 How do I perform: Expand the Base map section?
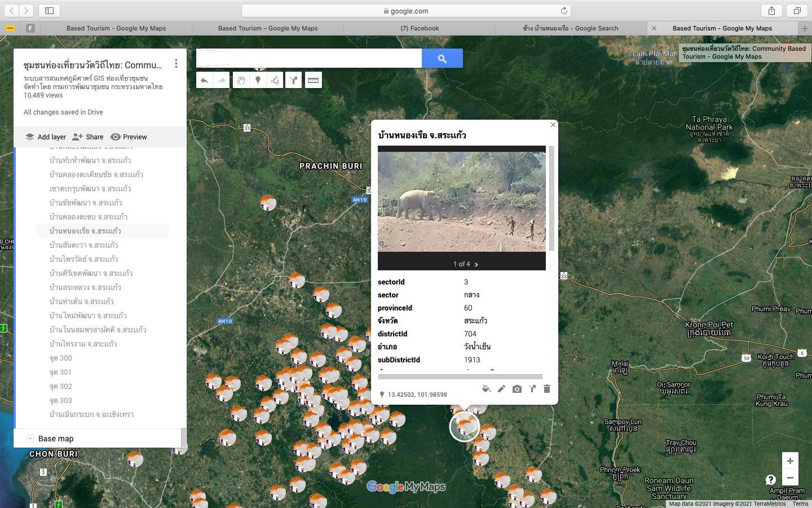[x=30, y=439]
